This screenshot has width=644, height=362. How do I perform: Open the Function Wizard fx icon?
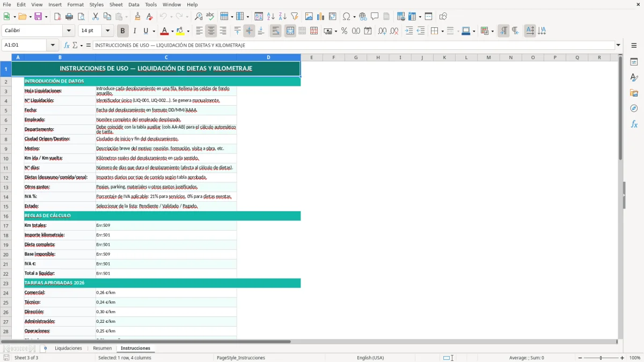pos(67,46)
